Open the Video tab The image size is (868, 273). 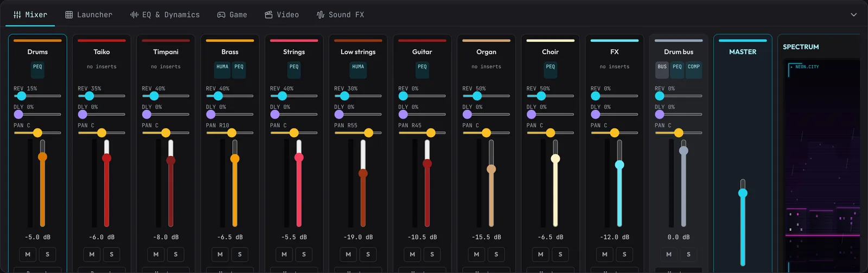[x=282, y=15]
